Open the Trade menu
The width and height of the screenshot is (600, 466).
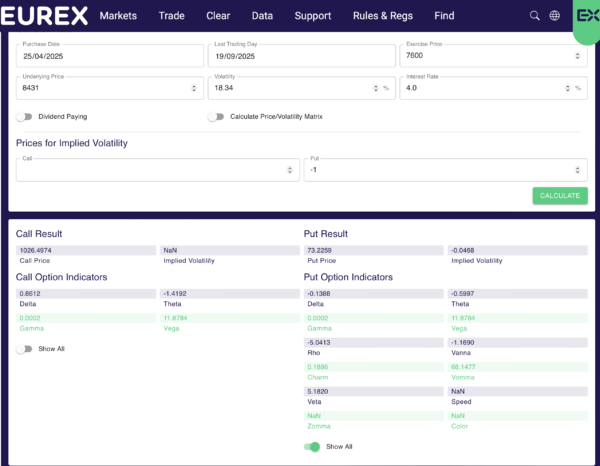[x=171, y=16]
